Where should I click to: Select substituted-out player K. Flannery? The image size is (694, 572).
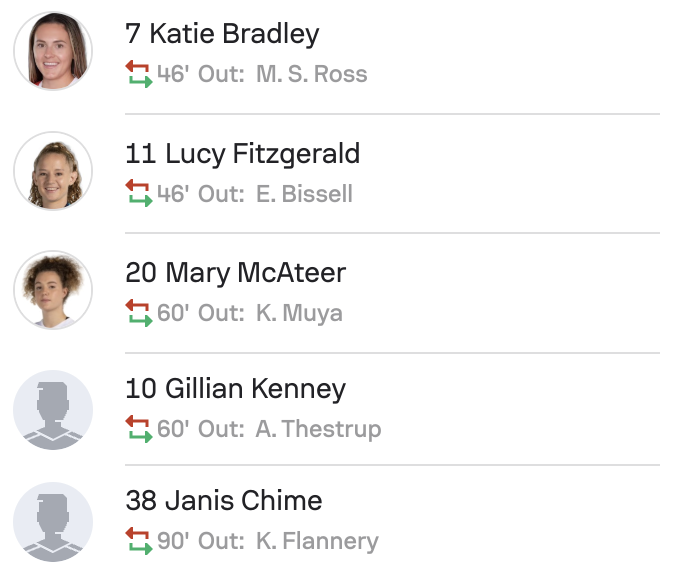[x=317, y=543]
